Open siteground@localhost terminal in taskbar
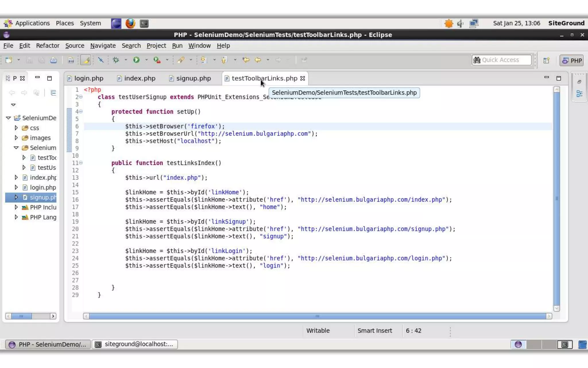 (x=134, y=344)
